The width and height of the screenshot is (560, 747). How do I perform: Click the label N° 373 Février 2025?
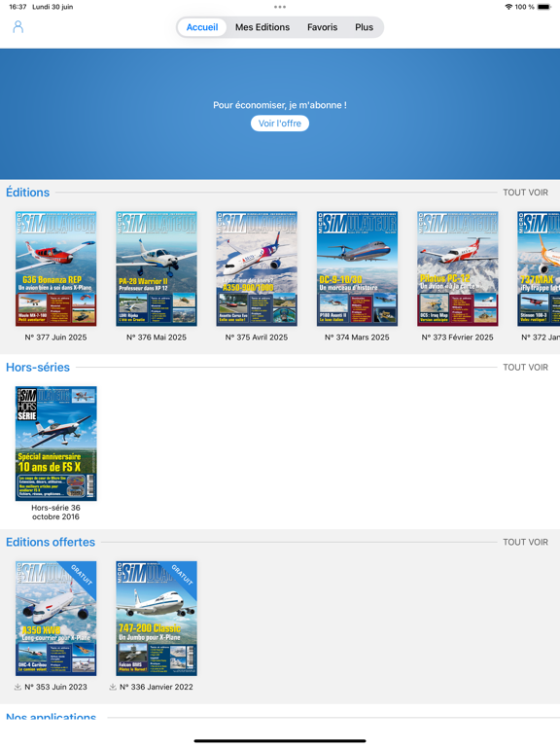point(458,338)
